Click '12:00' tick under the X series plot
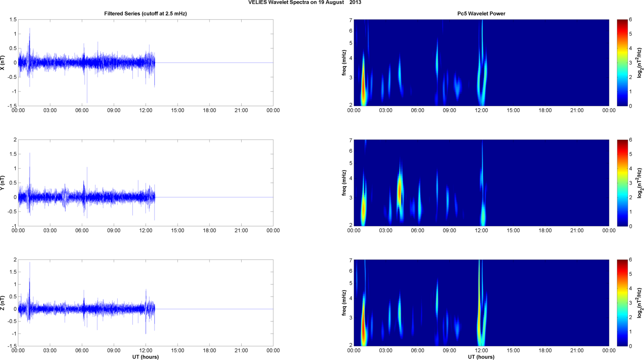Viewport: 644px width, 360px height. (146, 110)
